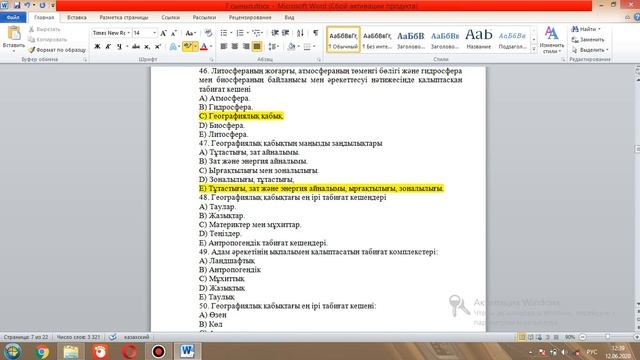Activate Format Painter (Формат по образцу)
Viewport: 640px width, 360px height.
(x=57, y=50)
